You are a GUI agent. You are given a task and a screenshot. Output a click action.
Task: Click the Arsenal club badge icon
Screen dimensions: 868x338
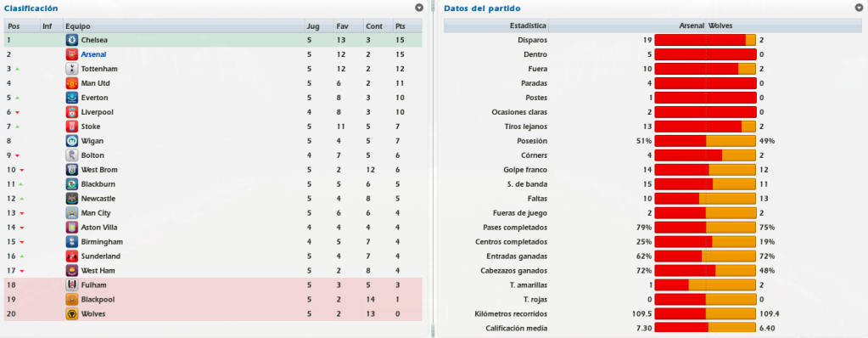[x=71, y=54]
